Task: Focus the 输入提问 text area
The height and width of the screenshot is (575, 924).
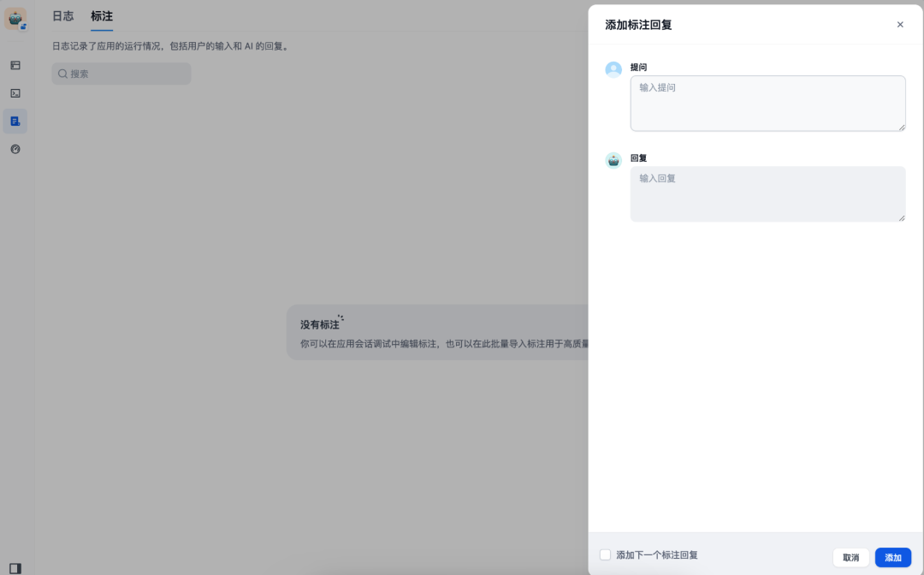Action: click(x=767, y=103)
